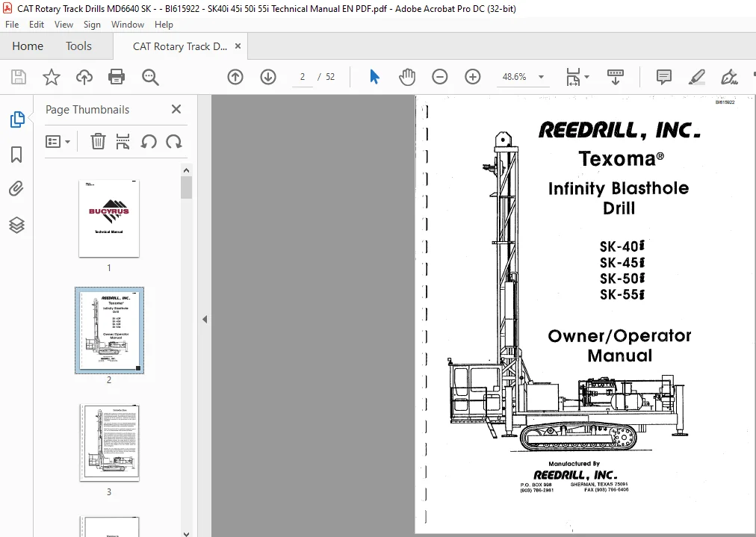756x537 pixels.
Task: Open the Sign document pen tool
Action: click(x=729, y=77)
